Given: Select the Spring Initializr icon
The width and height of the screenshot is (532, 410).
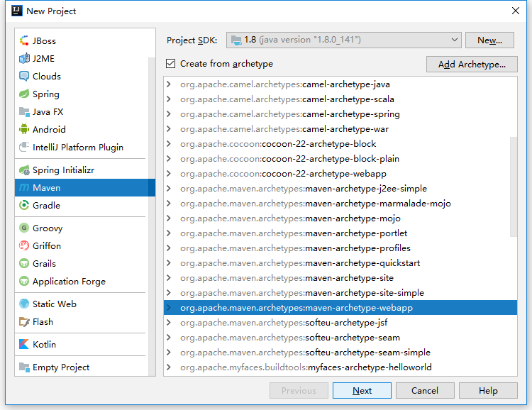Looking at the screenshot, I should 25,171.
